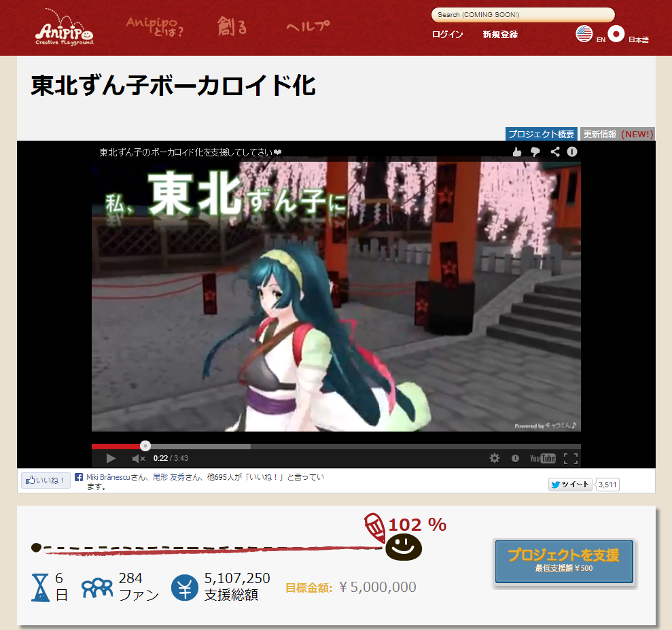Jump ahead on the buffered progress bar
Image resolution: width=672 pixels, height=630 pixels.
click(200, 447)
